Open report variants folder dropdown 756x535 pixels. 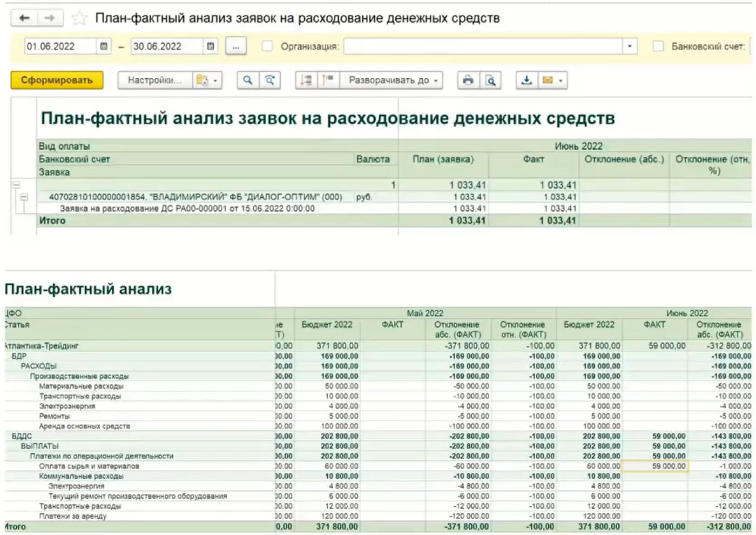click(x=208, y=80)
